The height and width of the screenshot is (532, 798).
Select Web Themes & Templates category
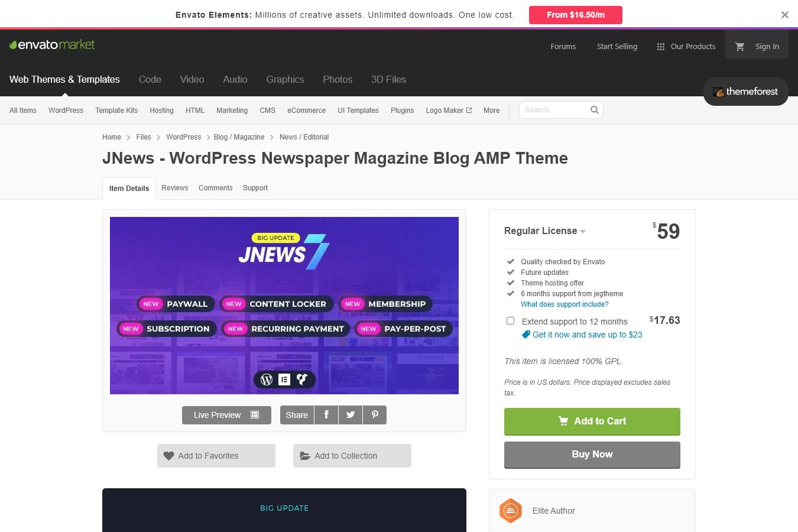click(64, 79)
